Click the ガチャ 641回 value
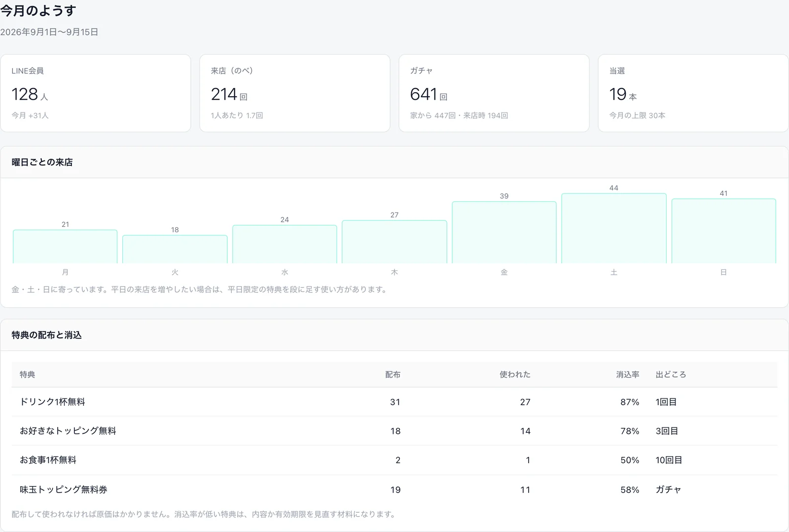This screenshot has width=789, height=532. 429,94
